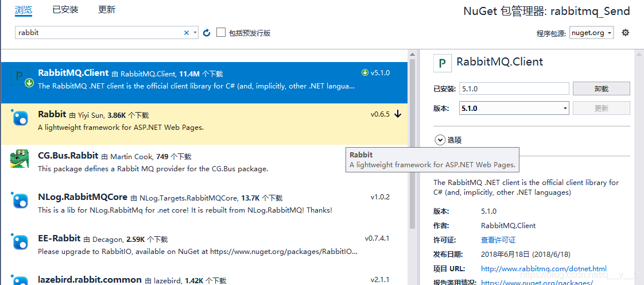Click the Rabbit package blue icon
The image size is (644, 285).
pyautogui.click(x=20, y=118)
